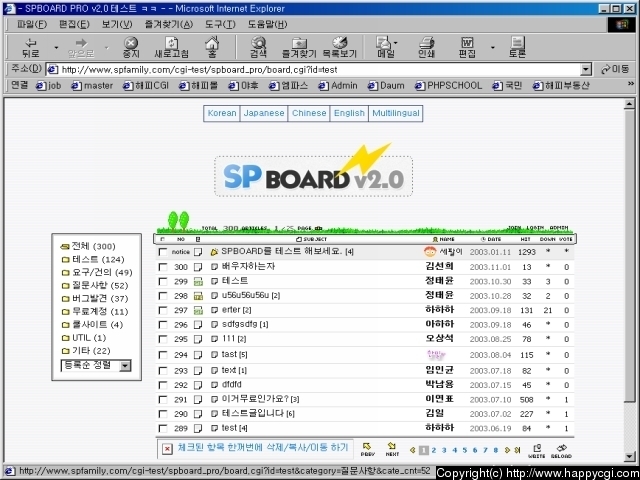Click next pages arrow after page 8

[x=507, y=450]
